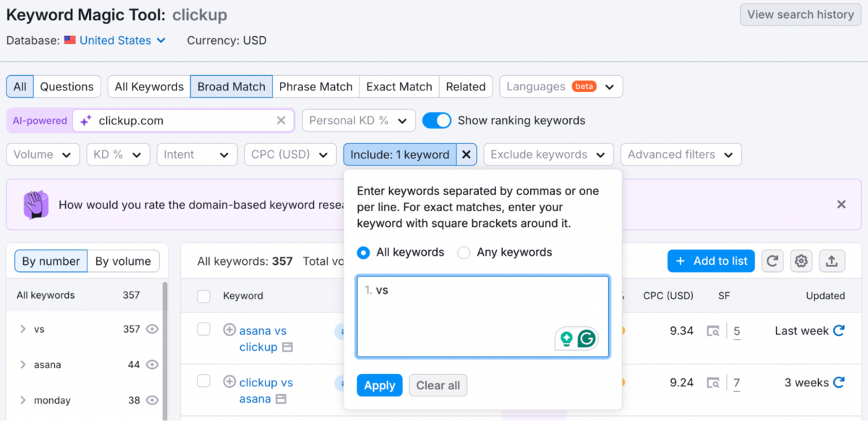
Task: Refresh the Last week updated row
Action: tap(839, 331)
